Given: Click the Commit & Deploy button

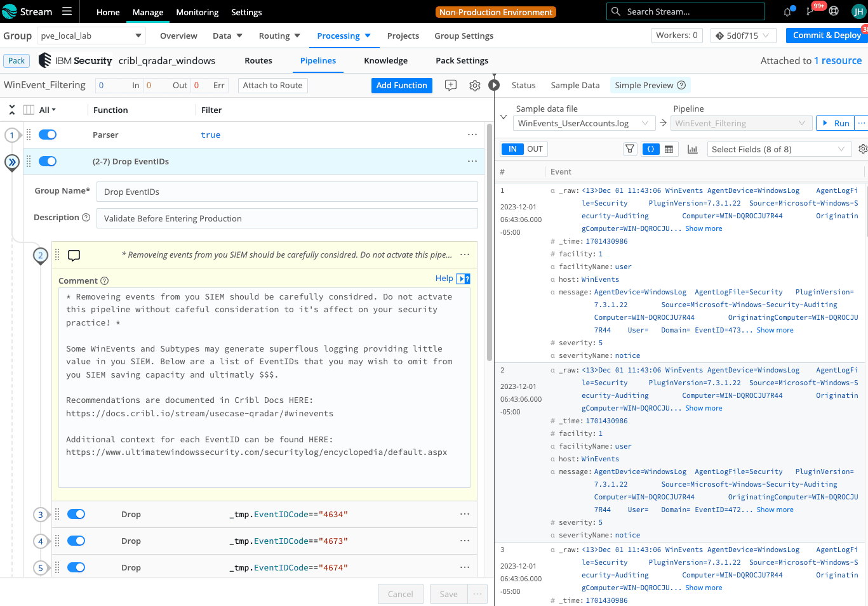Looking at the screenshot, I should [826, 36].
